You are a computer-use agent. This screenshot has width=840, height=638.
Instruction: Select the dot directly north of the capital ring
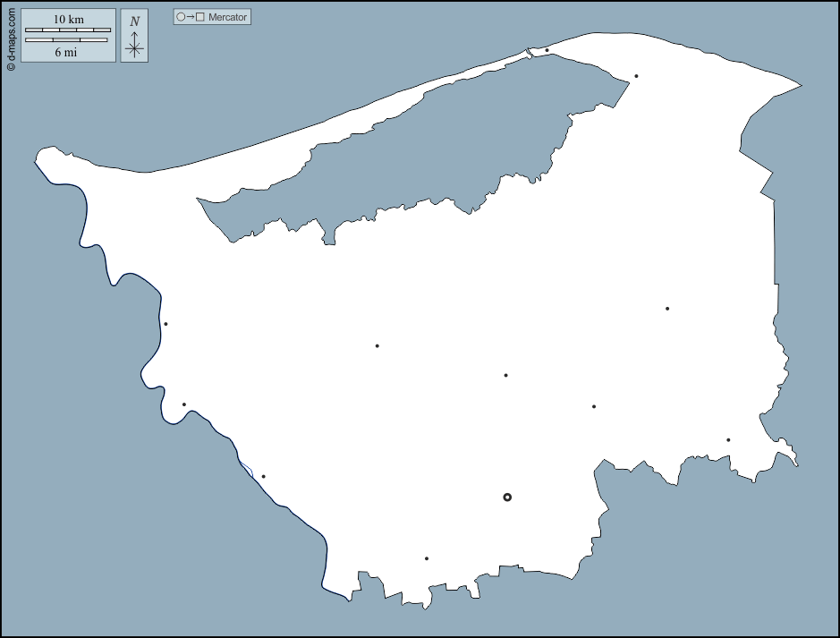(505, 375)
